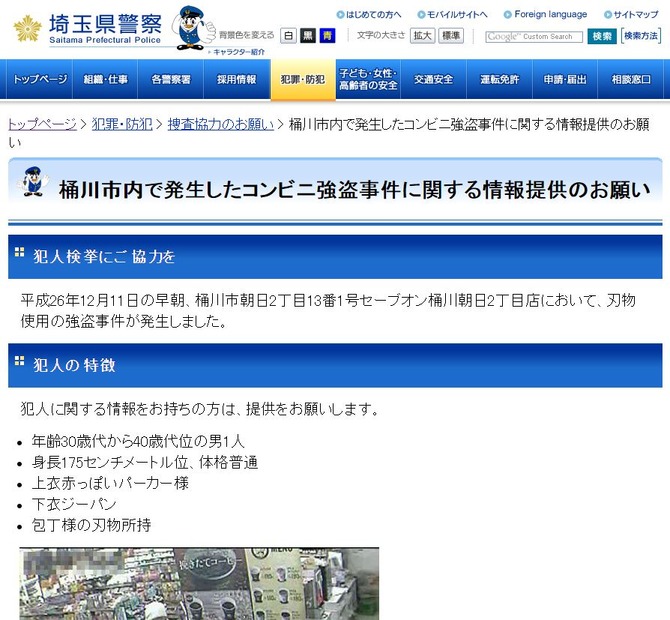Select the トップページ navigation tab
Screen dimensions: 670x620
40,80
